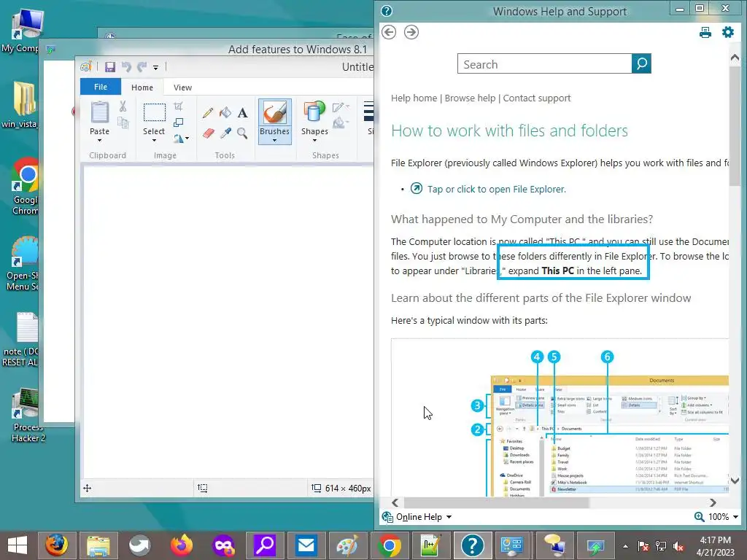Click the Cut scissors icon in Paint
The width and height of the screenshot is (747, 560).
coord(123,106)
